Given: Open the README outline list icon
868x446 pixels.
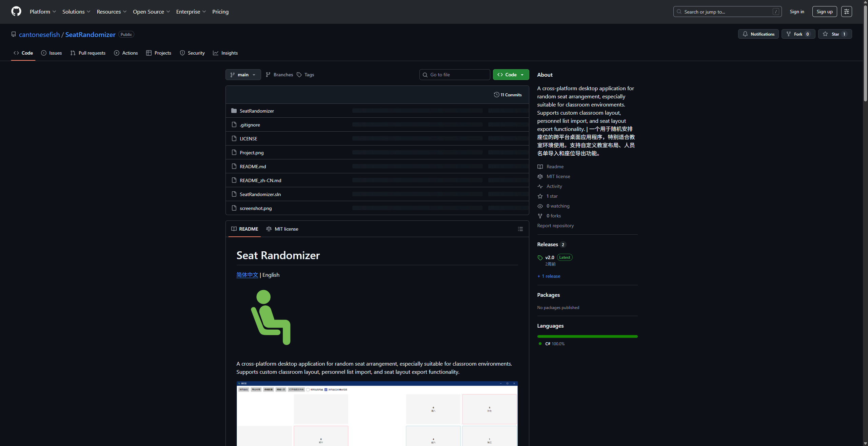Looking at the screenshot, I should click(x=520, y=229).
